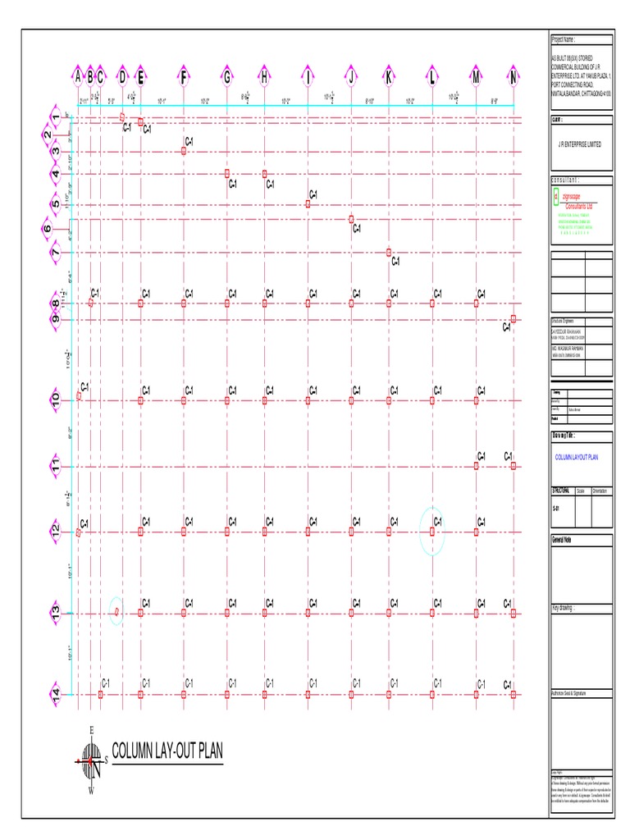Click row grid bubble 4 on the left
Image resolution: width=630 pixels, height=840 pixels.
pos(56,174)
